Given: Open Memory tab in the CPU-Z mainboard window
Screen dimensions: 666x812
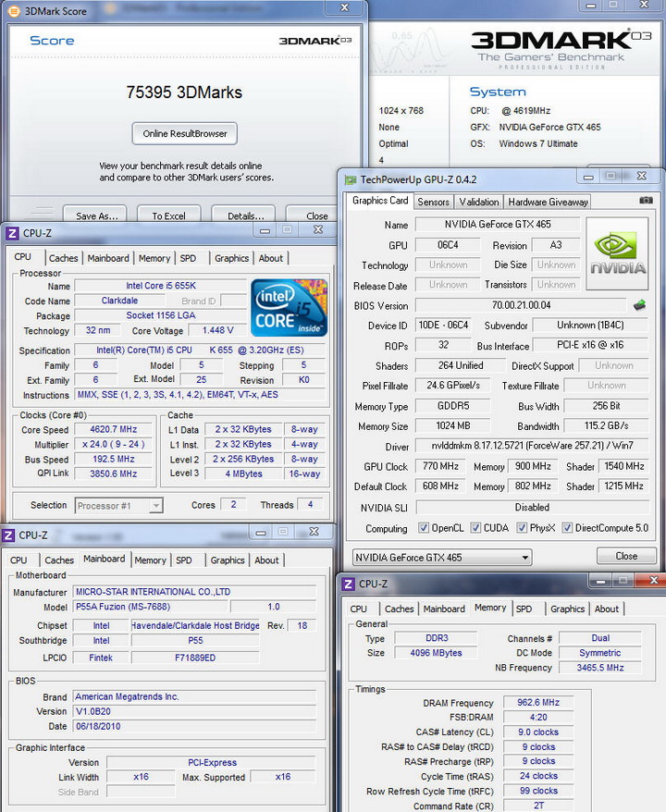Looking at the screenshot, I should tap(150, 560).
